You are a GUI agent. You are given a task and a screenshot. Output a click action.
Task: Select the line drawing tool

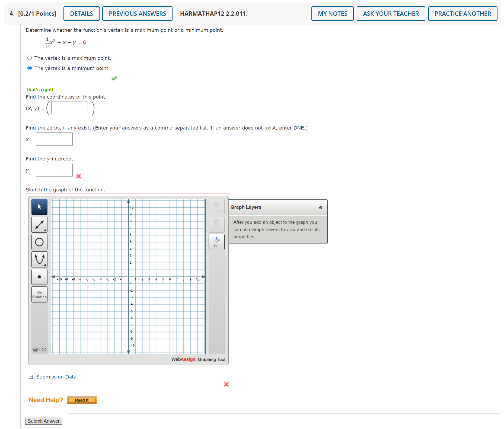point(39,225)
